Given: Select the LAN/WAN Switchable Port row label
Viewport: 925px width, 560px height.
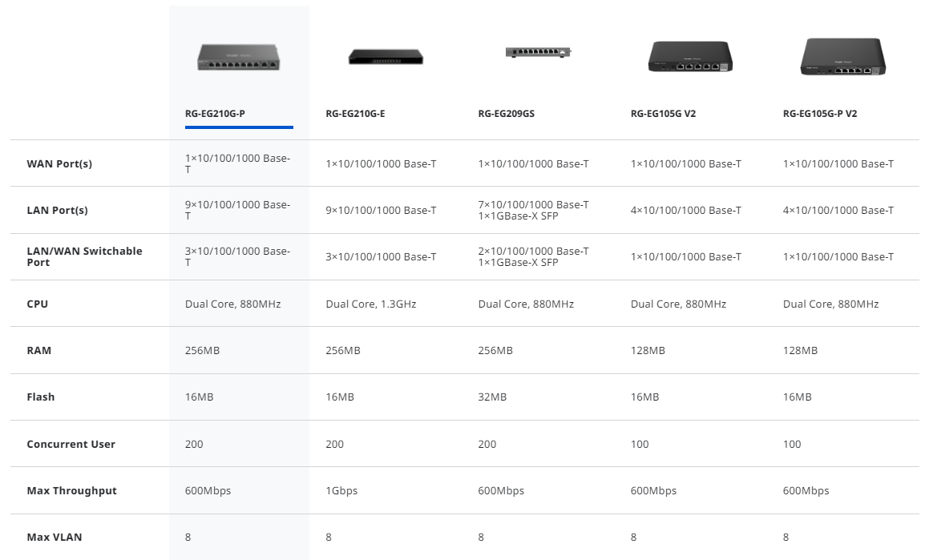Looking at the screenshot, I should [x=84, y=256].
